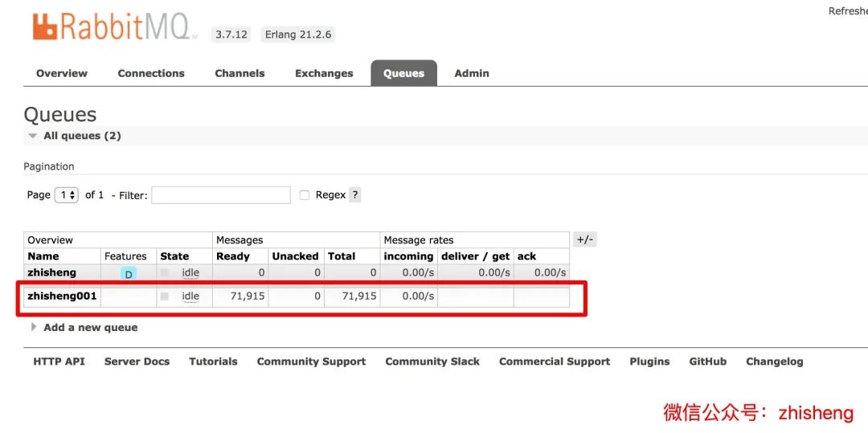Open the Overview tab
This screenshot has height=433, width=868.
[x=61, y=73]
